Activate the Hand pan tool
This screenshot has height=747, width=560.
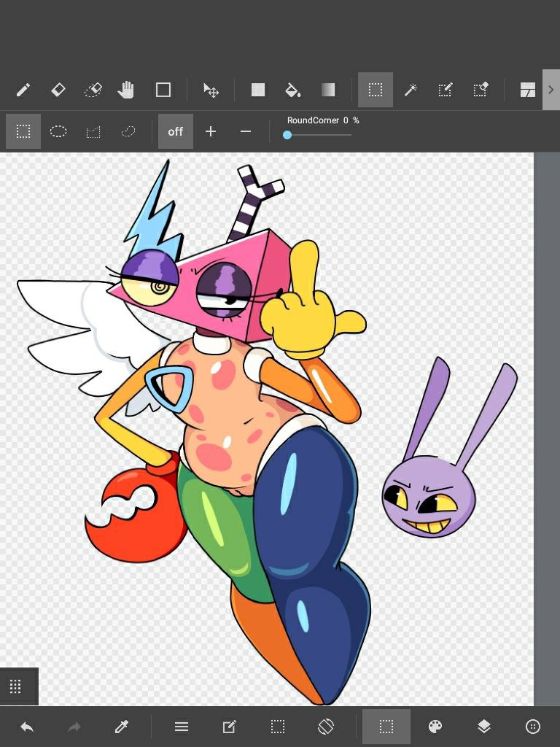126,90
